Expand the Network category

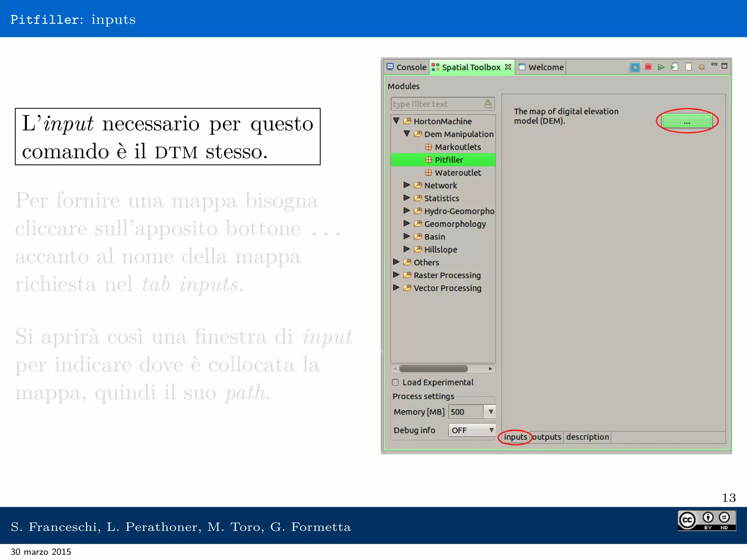(407, 185)
